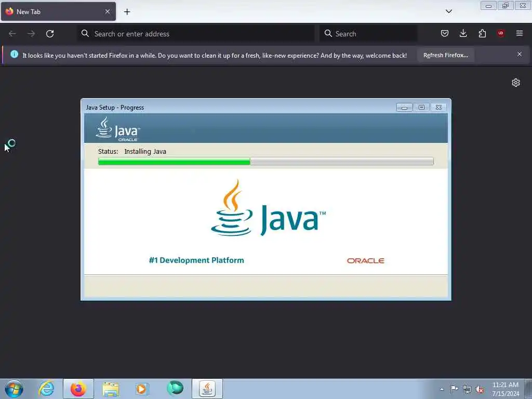Reload the page with the refresh icon
The width and height of the screenshot is (532, 399).
(x=50, y=34)
